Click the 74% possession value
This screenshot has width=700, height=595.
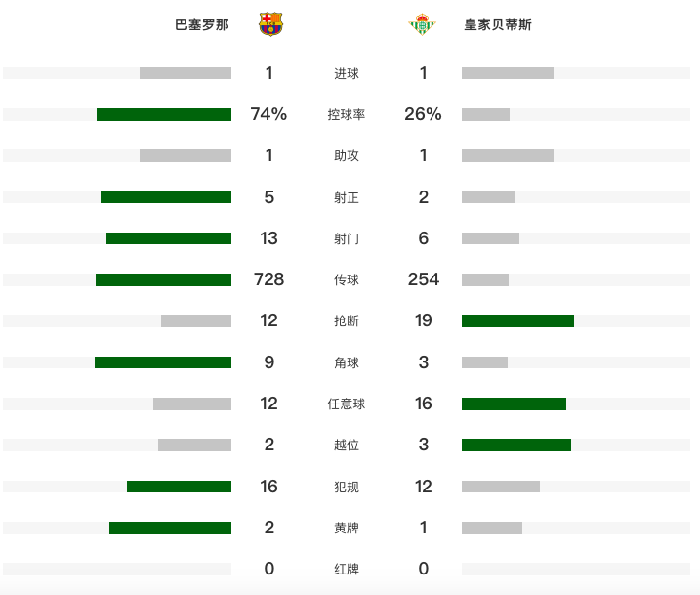tap(268, 114)
